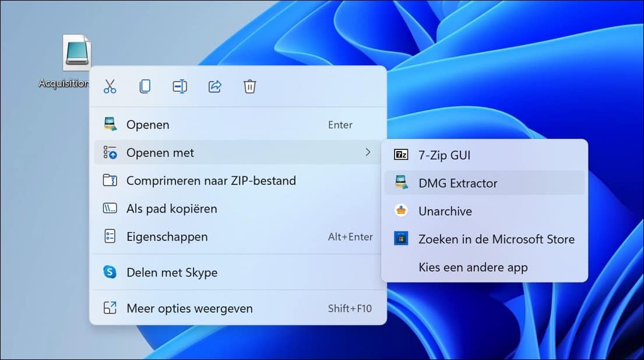Image resolution: width=644 pixels, height=360 pixels.
Task: Select Openen from the context menu
Action: tap(149, 124)
